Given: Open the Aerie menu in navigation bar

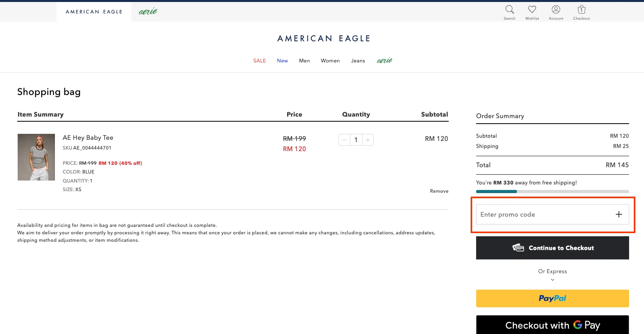Looking at the screenshot, I should (384, 60).
